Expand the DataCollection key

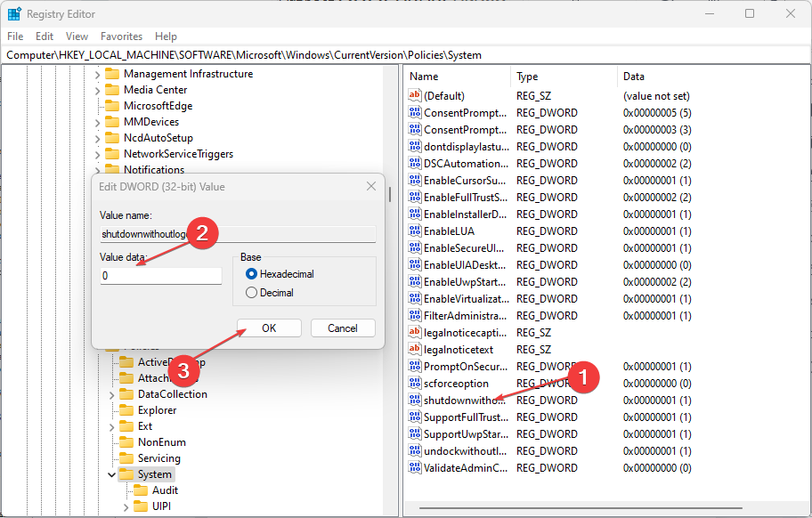click(x=111, y=395)
